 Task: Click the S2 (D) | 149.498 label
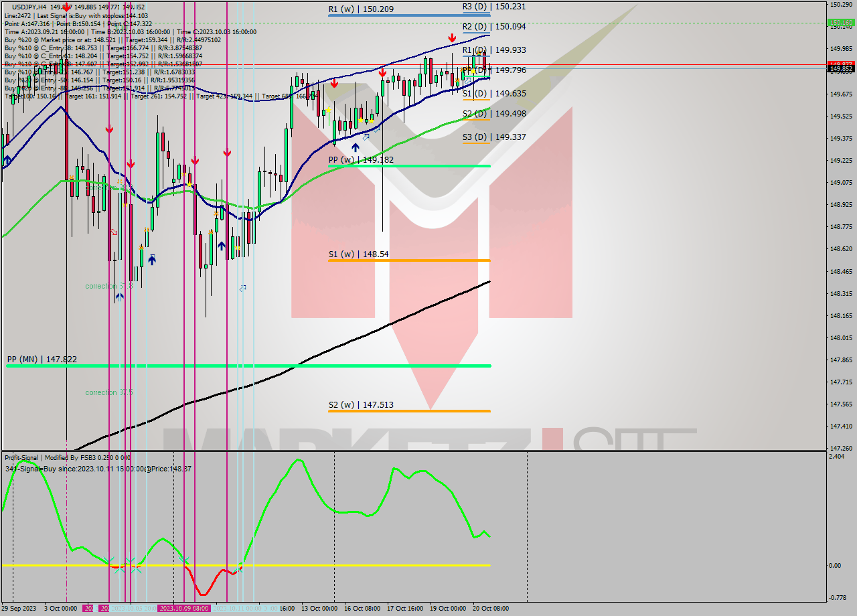[494, 114]
